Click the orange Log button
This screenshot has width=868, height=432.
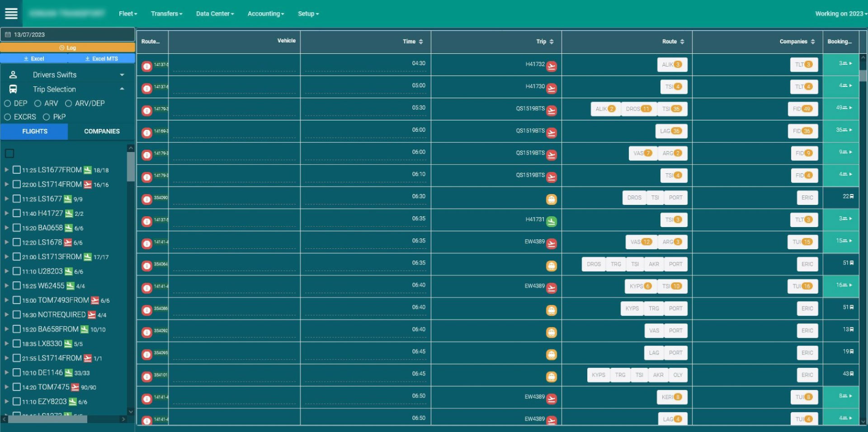67,47
